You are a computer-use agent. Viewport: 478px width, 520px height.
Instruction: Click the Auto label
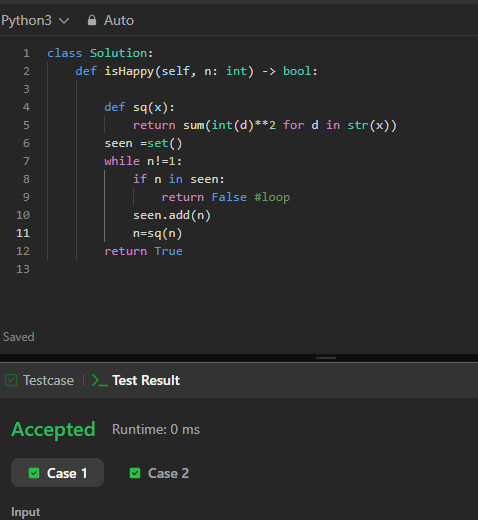[x=119, y=21]
